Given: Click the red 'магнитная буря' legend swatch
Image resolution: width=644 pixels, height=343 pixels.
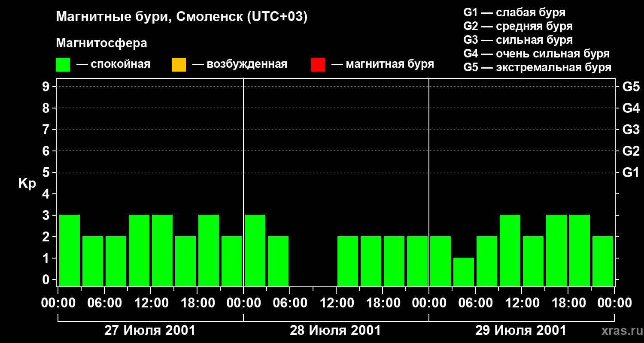Looking at the screenshot, I should coord(318,65).
